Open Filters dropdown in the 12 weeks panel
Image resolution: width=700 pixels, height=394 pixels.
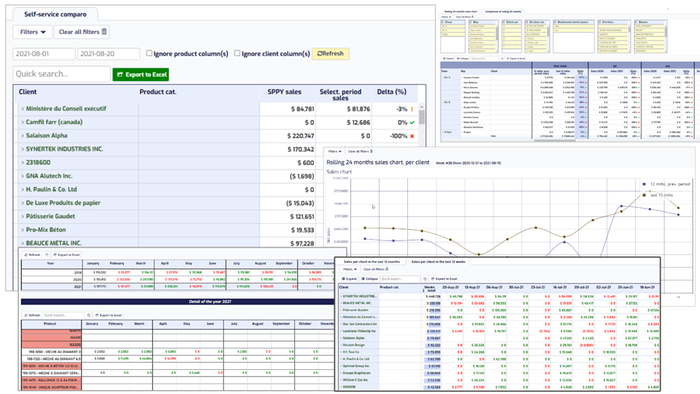pyautogui.click(x=350, y=269)
